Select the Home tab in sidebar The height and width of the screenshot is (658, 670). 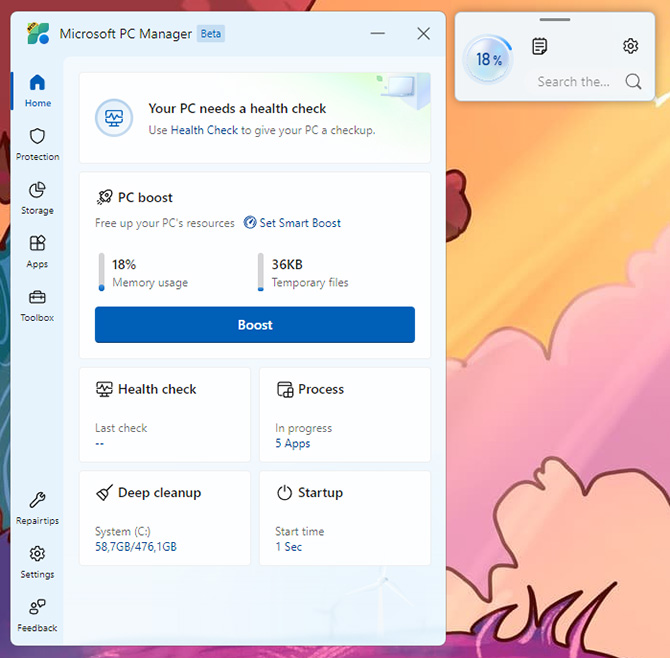point(37,84)
